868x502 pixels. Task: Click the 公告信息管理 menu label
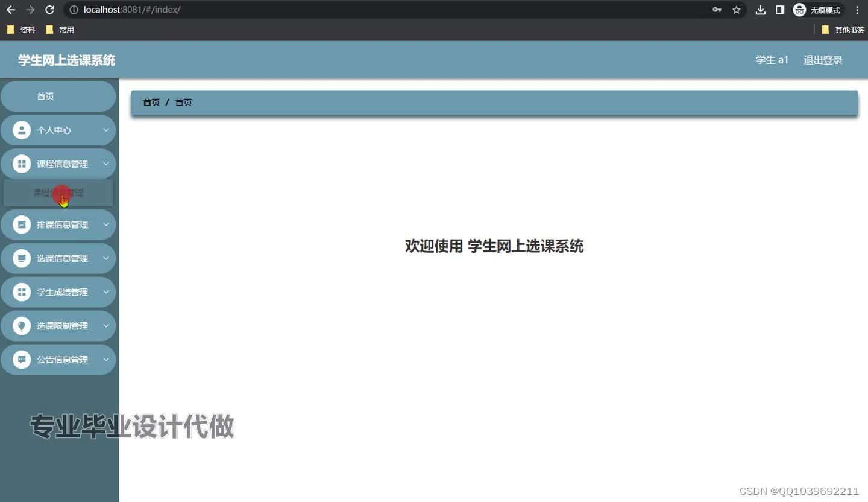point(62,360)
